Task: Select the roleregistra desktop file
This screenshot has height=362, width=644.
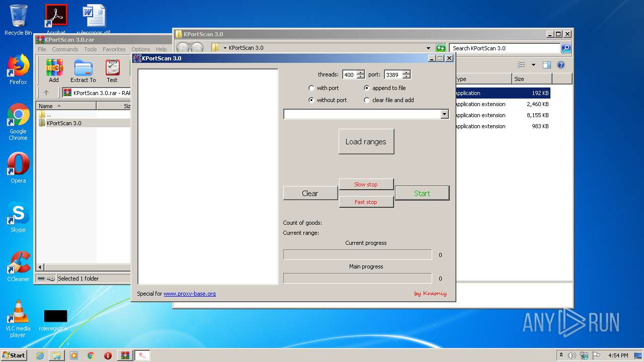Action: [55, 320]
